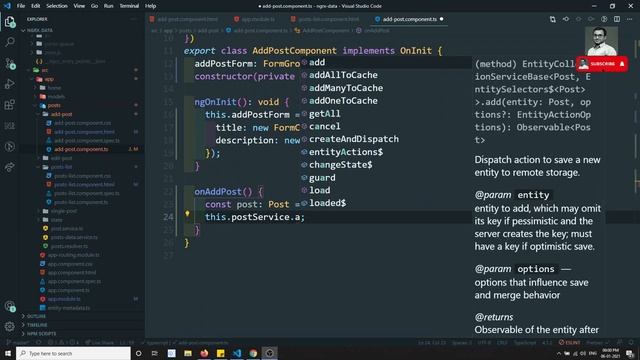Open the Extensions view
Screen dimensions: 640x360
pos(10,104)
